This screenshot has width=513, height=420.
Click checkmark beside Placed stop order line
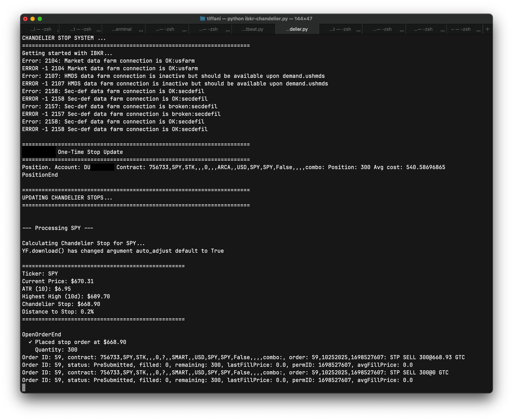[30, 342]
